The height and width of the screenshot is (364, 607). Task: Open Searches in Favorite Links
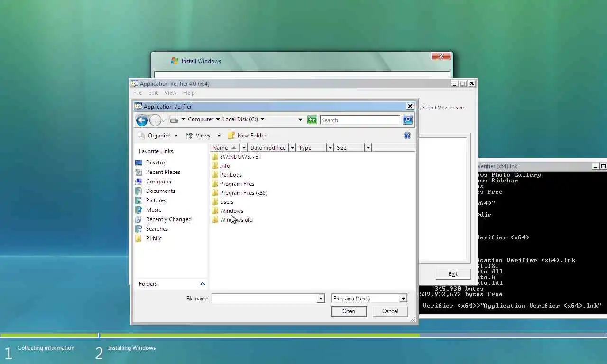pyautogui.click(x=156, y=229)
